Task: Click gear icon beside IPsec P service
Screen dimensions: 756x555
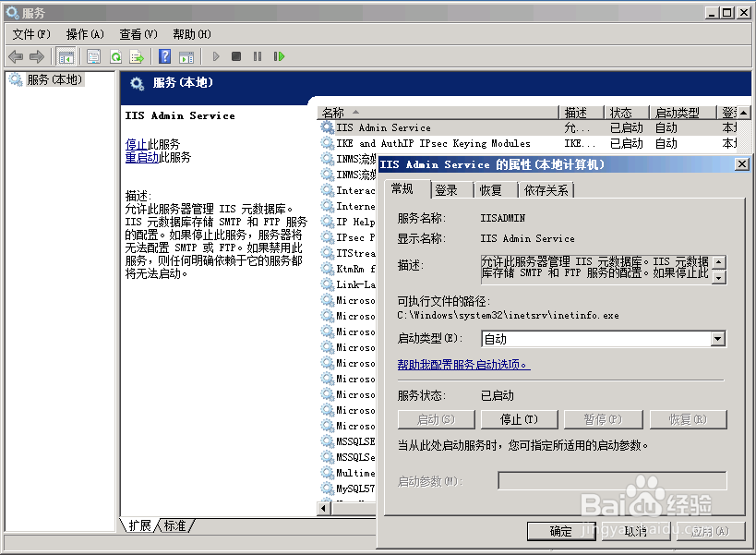Action: [x=328, y=237]
